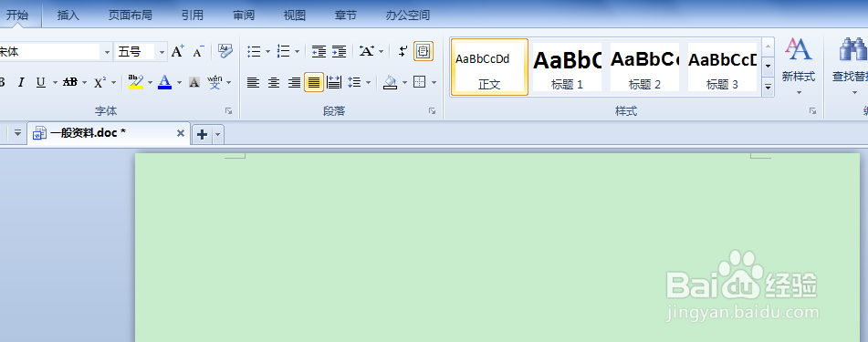
Task: Align text left
Action: (253, 82)
